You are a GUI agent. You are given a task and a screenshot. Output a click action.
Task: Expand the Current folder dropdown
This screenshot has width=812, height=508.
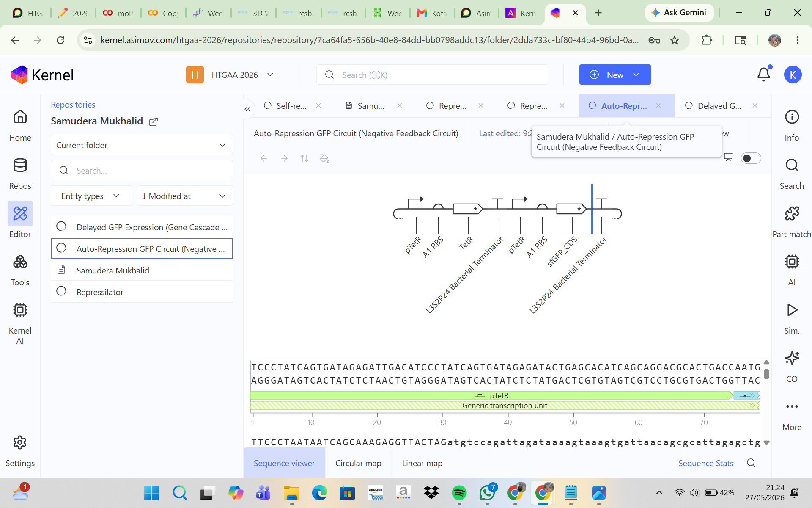coord(142,145)
